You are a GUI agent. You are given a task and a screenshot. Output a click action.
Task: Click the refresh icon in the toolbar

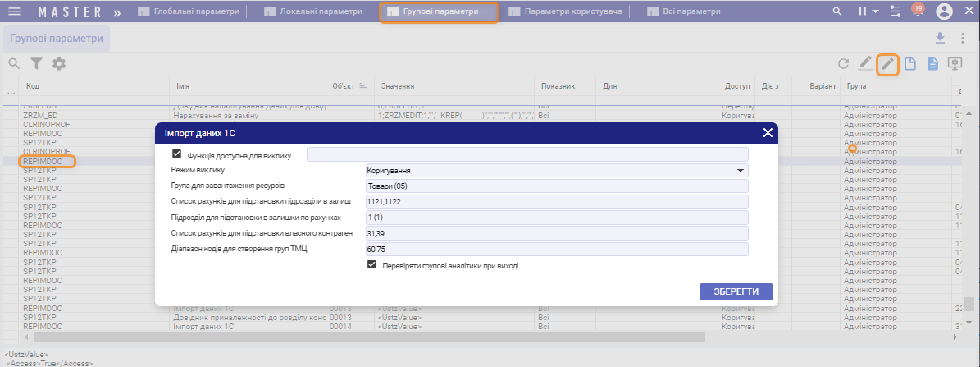[x=843, y=63]
